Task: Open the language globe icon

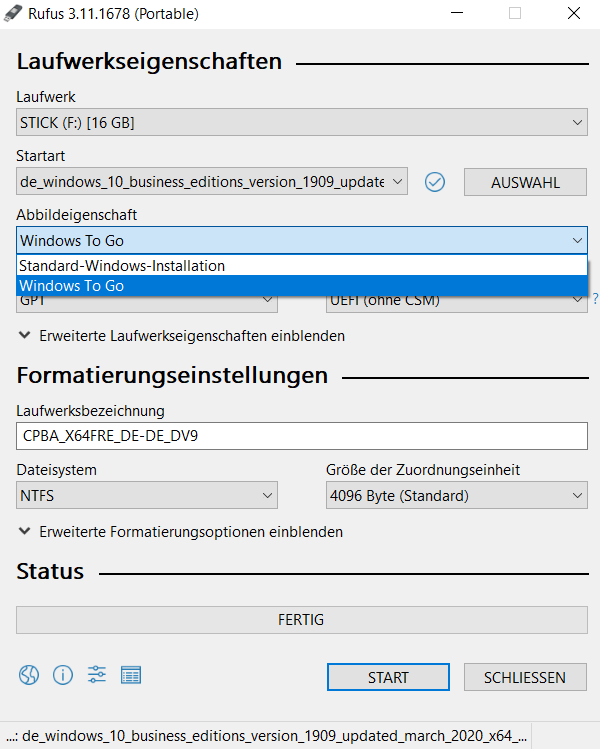Action: pyautogui.click(x=29, y=675)
